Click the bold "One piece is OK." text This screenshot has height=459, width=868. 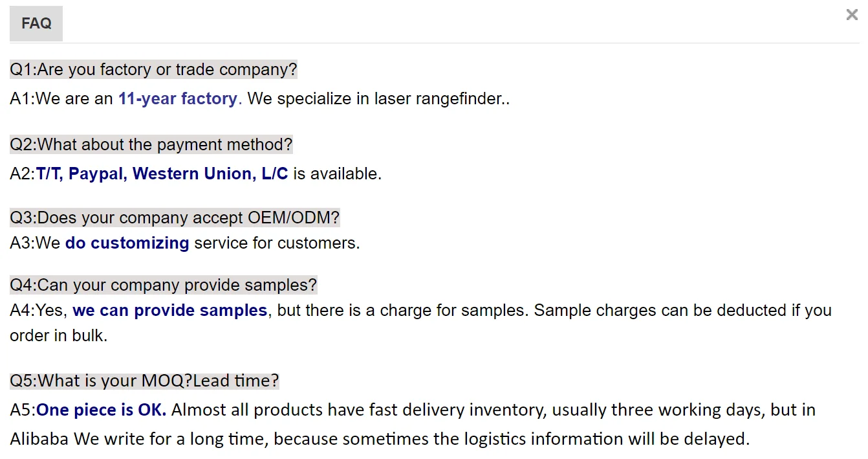pyautogui.click(x=102, y=410)
